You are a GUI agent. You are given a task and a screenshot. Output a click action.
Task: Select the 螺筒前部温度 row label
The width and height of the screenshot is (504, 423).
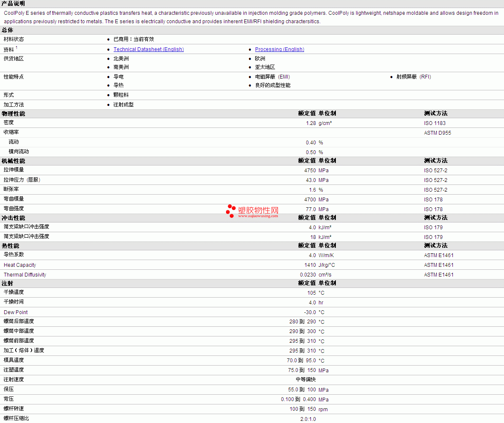19,340
